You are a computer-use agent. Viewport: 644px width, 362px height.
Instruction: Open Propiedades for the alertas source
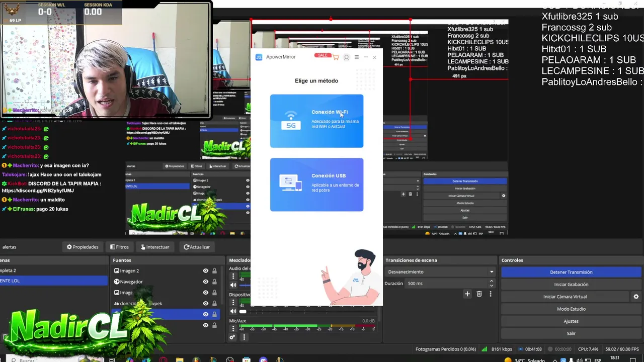83,247
